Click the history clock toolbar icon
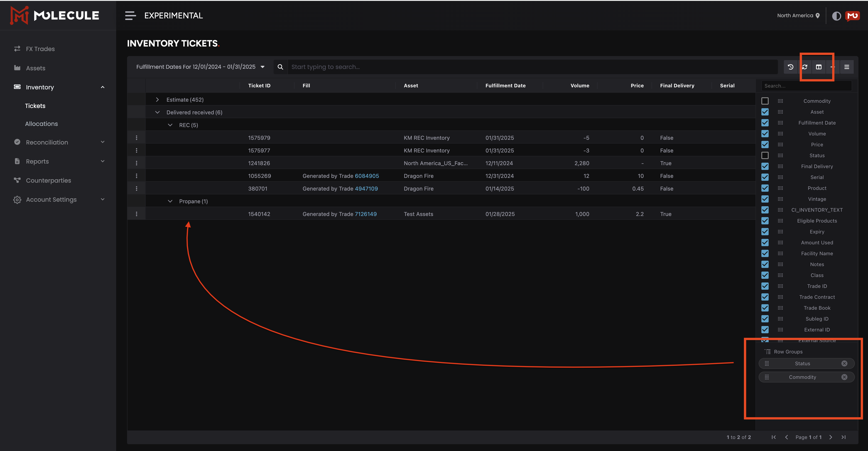The height and width of the screenshot is (451, 868). [790, 67]
